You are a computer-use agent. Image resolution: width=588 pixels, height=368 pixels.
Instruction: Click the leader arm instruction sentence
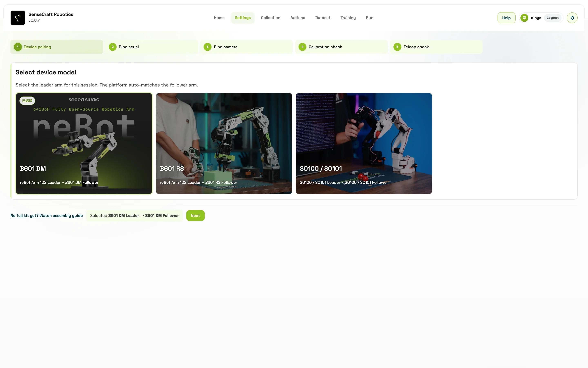(x=107, y=85)
